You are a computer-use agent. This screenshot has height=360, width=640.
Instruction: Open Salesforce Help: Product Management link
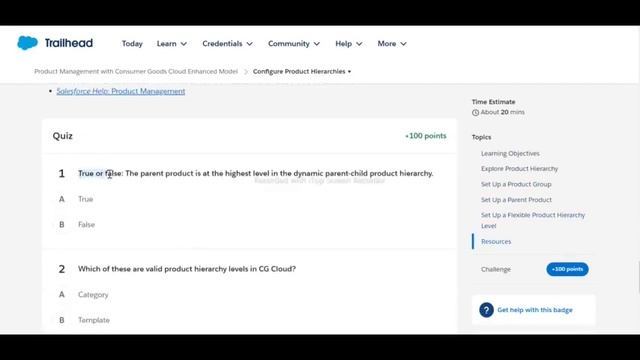click(x=121, y=91)
